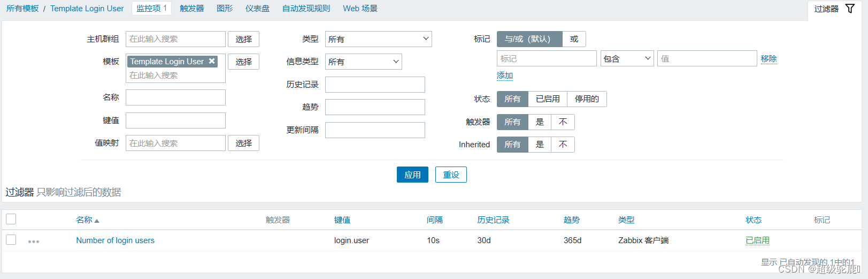The height and width of the screenshot is (279, 868).
Task: Click 选择 next to 模板
Action: (x=244, y=62)
